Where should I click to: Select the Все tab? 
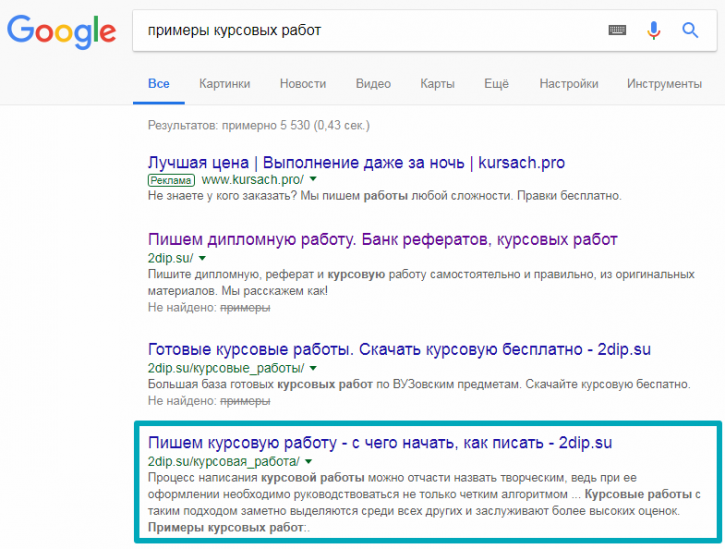click(159, 84)
